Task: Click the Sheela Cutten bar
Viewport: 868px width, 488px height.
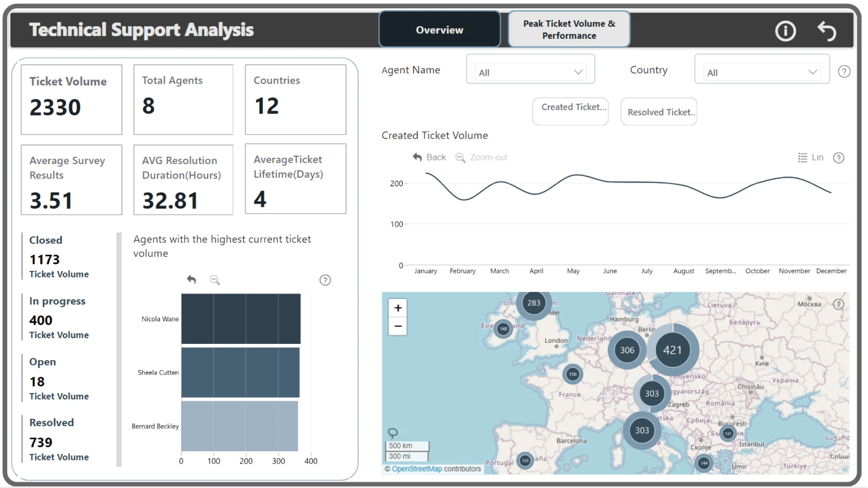Action: coord(241,372)
